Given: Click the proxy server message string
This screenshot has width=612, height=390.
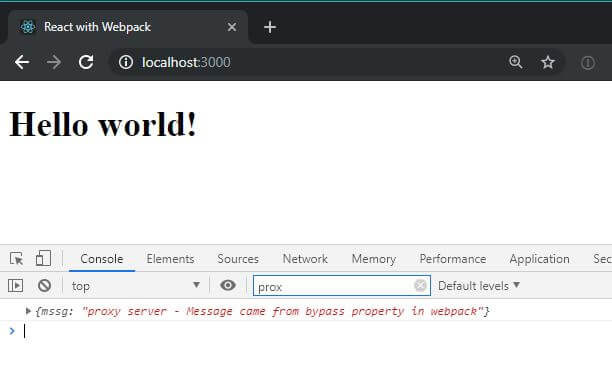Looking at the screenshot, I should (282, 312).
